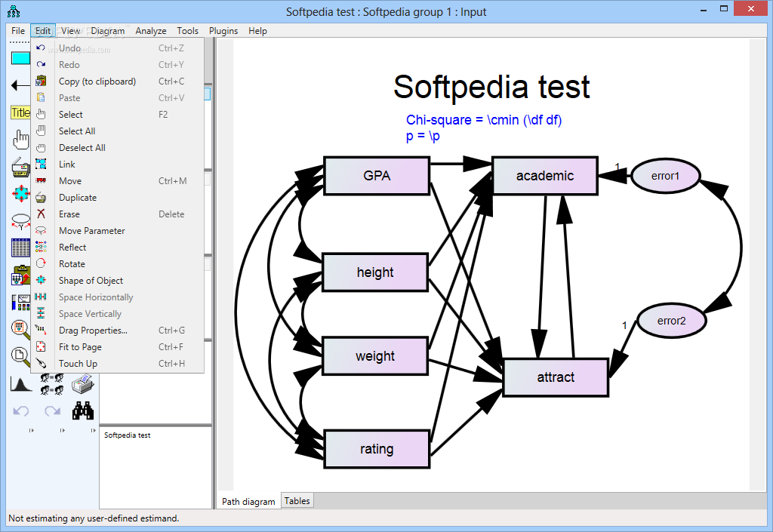This screenshot has width=773, height=532.
Task: Choose Fit to Page in Edit menu
Action: 117,347
